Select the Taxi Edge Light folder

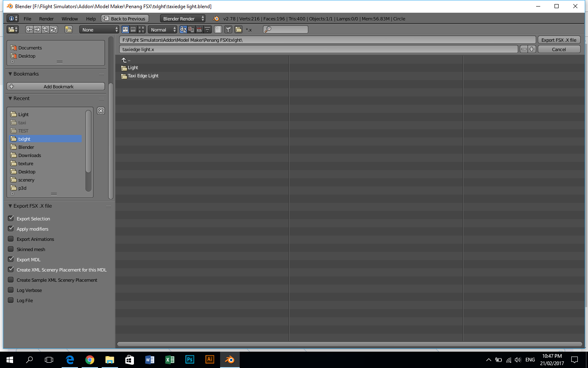pyautogui.click(x=143, y=76)
